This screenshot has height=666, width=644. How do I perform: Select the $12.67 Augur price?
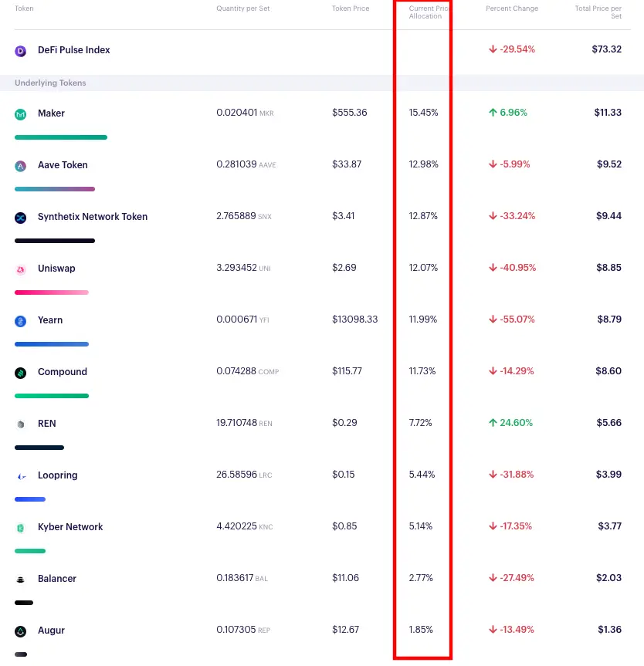pyautogui.click(x=345, y=630)
